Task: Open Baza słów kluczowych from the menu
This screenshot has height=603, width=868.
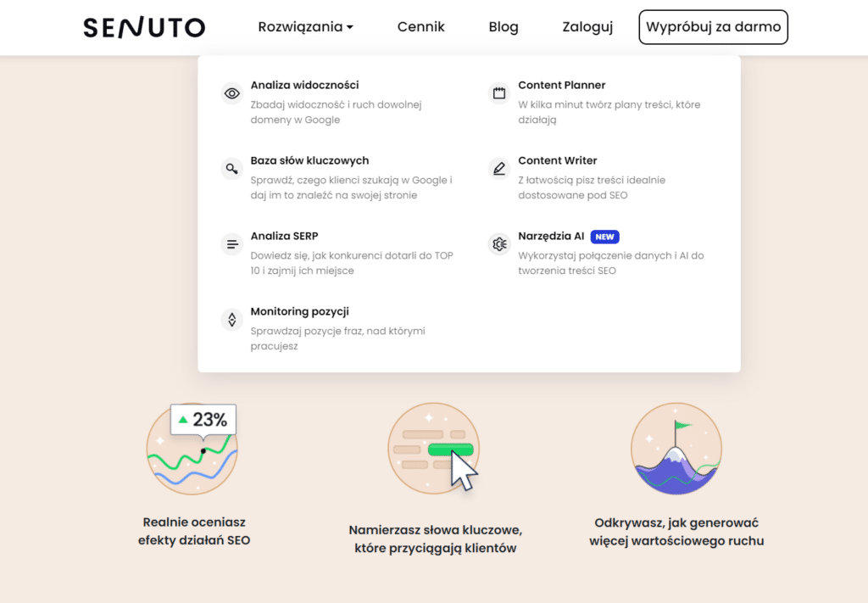Action: [309, 160]
